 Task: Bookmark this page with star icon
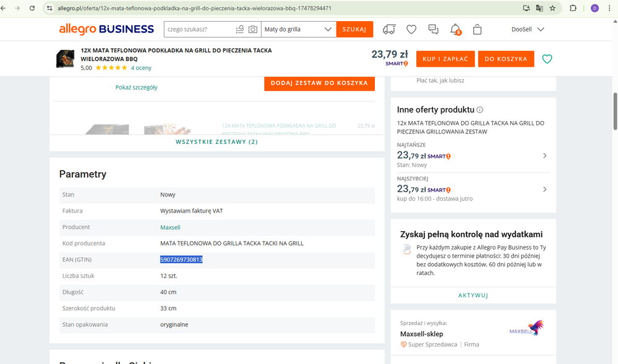point(552,8)
